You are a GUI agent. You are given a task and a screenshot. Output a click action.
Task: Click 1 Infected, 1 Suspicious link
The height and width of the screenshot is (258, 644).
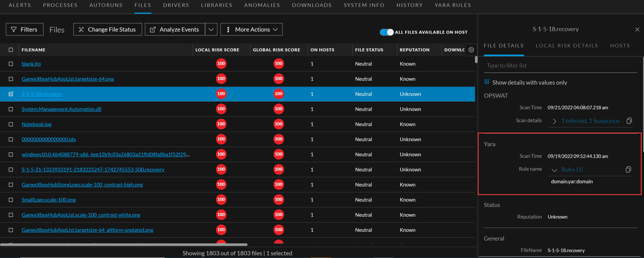(x=591, y=121)
